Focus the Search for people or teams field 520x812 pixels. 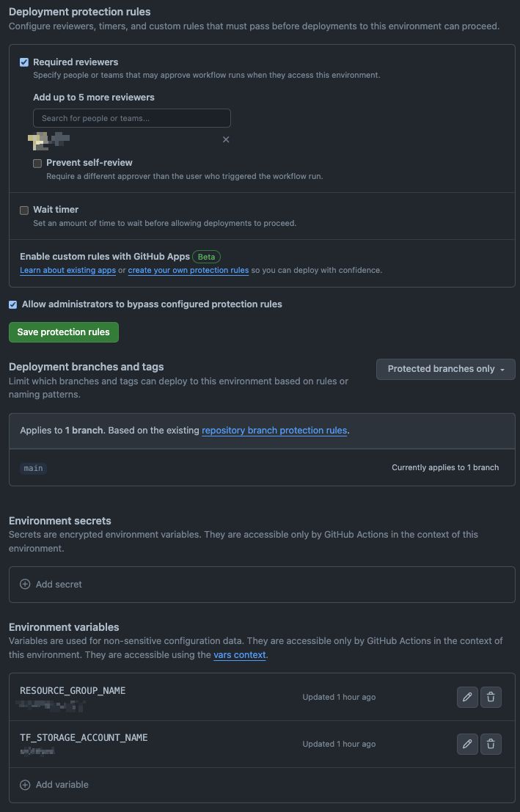pyautogui.click(x=132, y=118)
